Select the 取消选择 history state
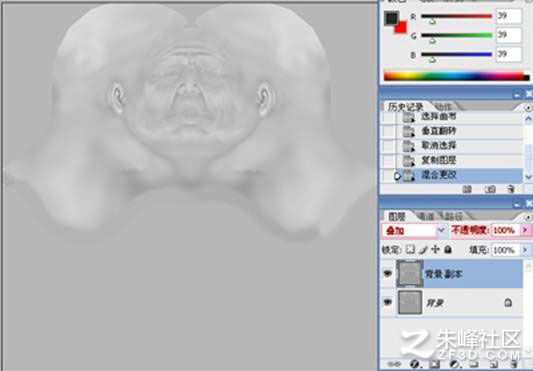The width and height of the screenshot is (533, 371). (439, 146)
